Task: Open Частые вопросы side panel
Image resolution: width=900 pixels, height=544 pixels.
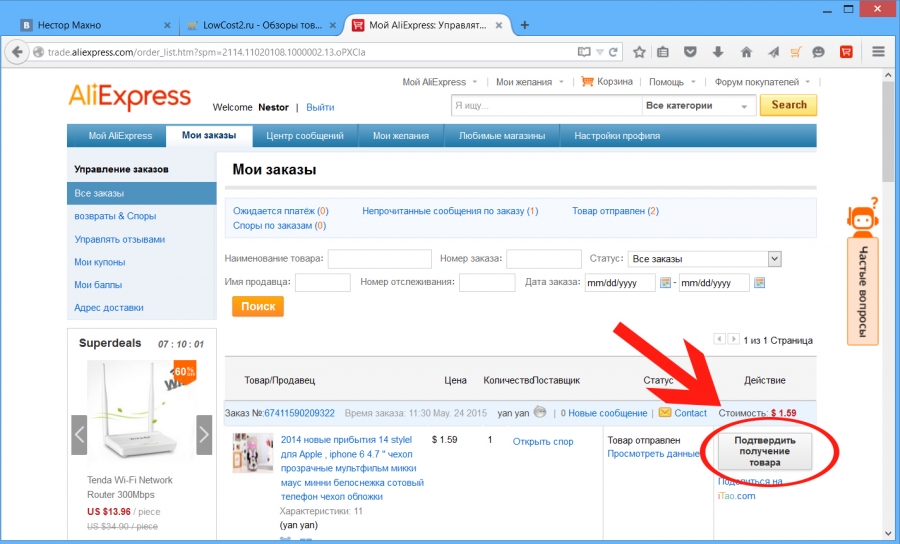Action: point(863,292)
